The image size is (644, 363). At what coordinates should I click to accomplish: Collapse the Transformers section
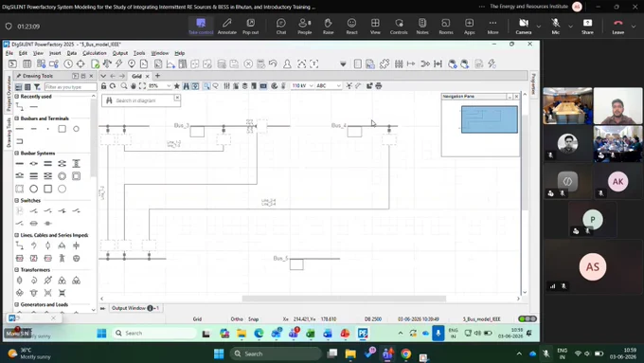17,270
